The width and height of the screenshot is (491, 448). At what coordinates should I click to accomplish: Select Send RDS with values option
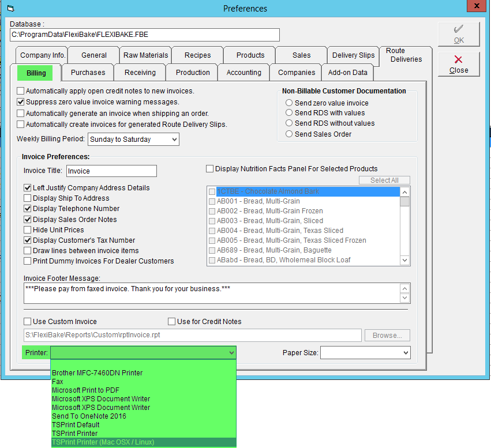tap(289, 112)
